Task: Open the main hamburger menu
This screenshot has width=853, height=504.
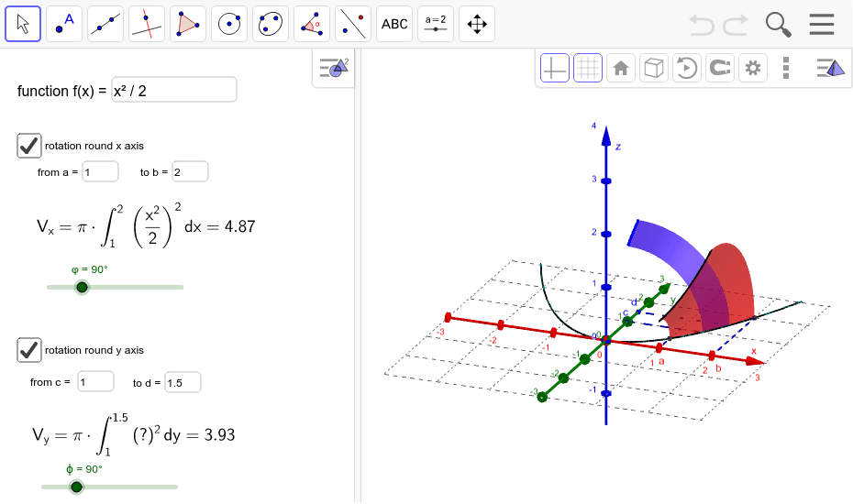Action: pos(822,25)
